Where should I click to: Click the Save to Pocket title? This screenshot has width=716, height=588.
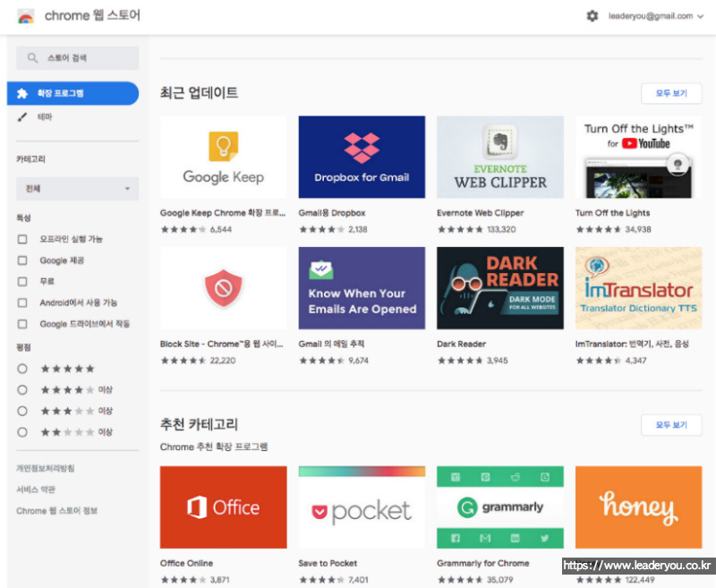(328, 563)
